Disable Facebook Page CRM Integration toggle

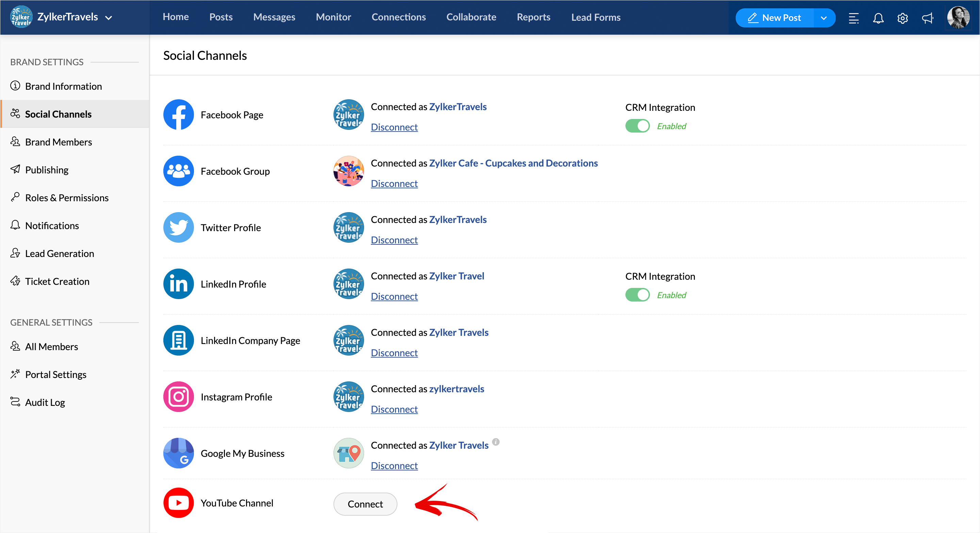[x=637, y=126]
